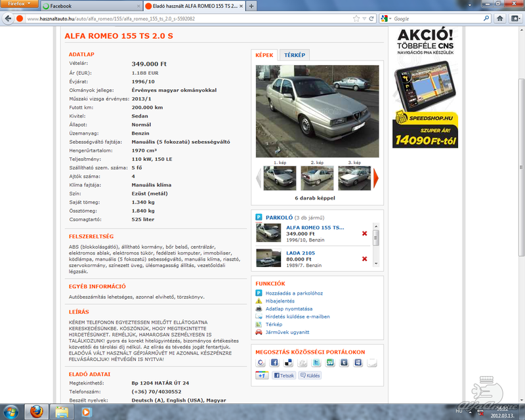Viewport: 525px width, 420px height.
Task: Click the Járművek ugyanitt link
Action: point(287,332)
